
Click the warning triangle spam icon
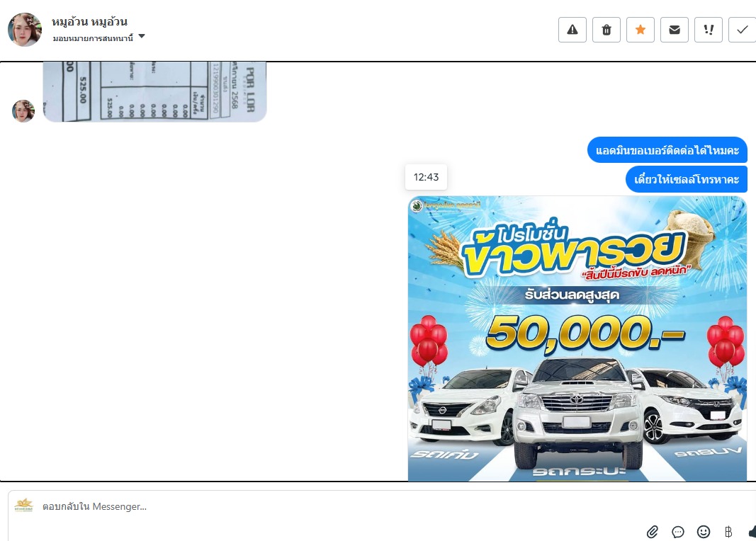click(572, 30)
